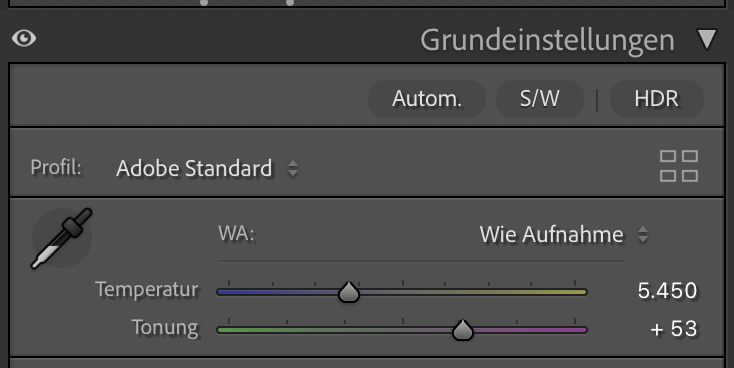
Task: Toggle the Grundeinstellungen panel eye icon
Action: point(24,38)
